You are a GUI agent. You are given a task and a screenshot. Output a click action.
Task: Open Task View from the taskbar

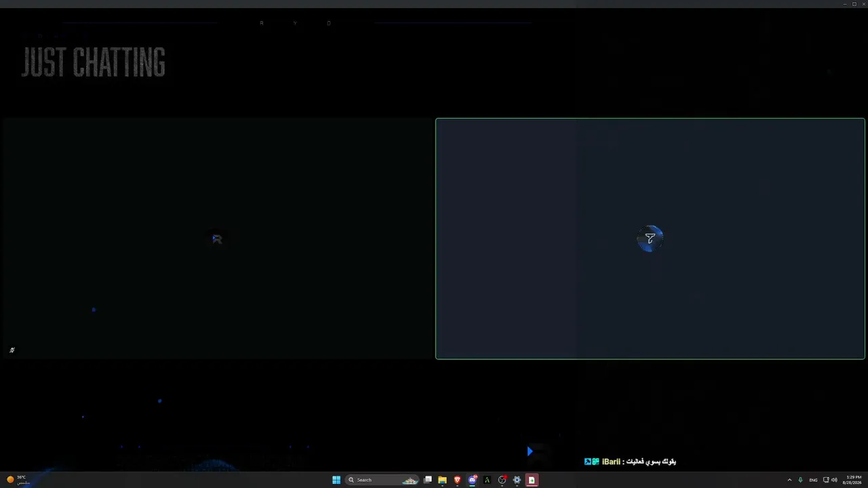click(428, 480)
